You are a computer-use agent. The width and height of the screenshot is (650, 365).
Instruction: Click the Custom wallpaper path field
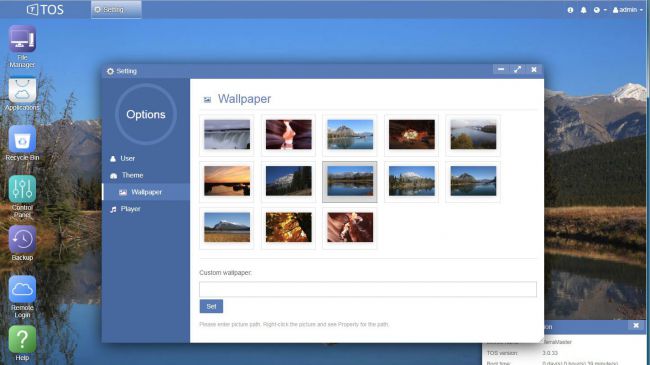coord(368,289)
